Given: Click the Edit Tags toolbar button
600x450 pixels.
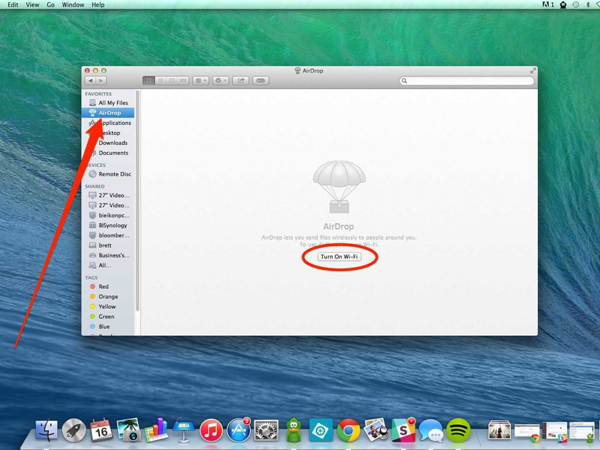Looking at the screenshot, I should [x=261, y=81].
